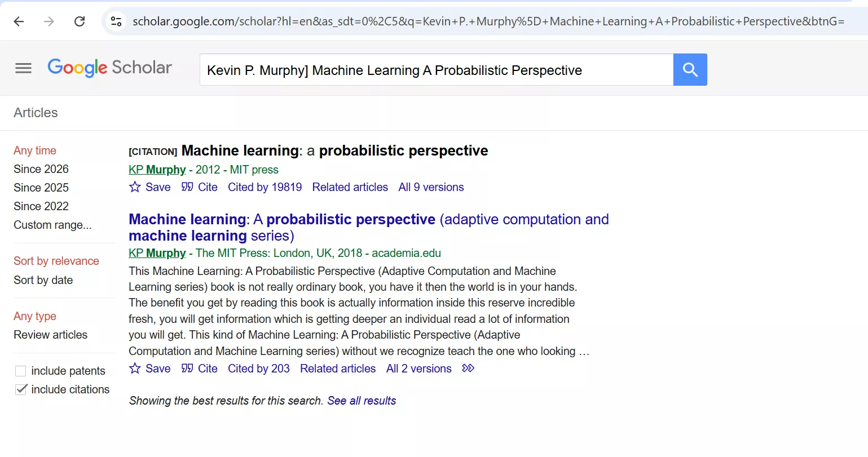Filter results by Since 2022

tap(41, 206)
